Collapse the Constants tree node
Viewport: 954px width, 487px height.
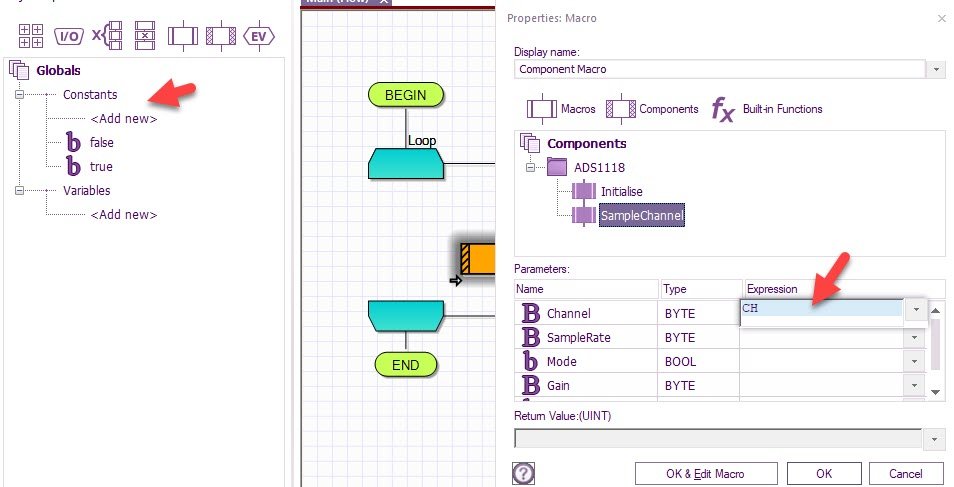(18, 95)
